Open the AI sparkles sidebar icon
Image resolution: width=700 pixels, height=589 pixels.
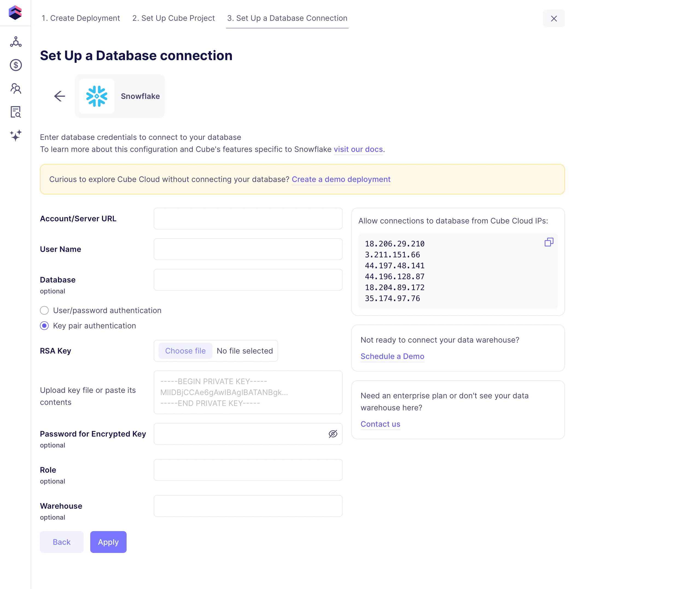(x=16, y=135)
